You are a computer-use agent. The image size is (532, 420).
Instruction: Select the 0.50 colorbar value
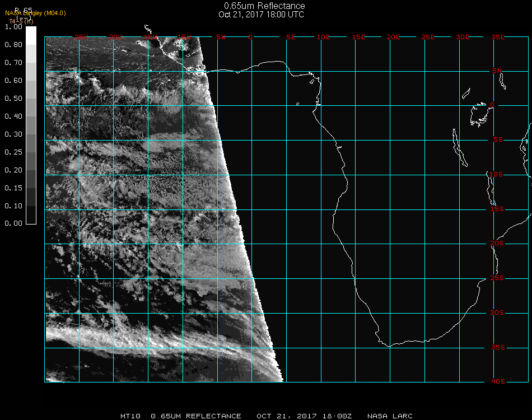click(13, 99)
